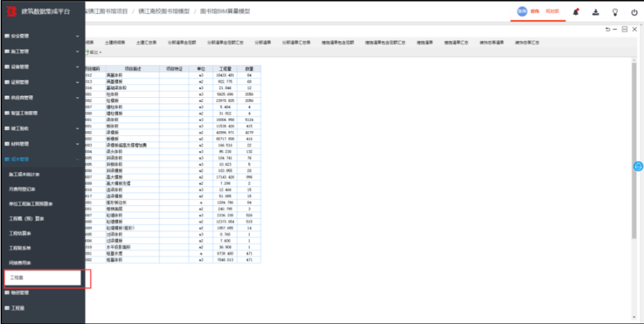Click the 证照管理 menu icon
644x324 pixels.
[x=7, y=83]
